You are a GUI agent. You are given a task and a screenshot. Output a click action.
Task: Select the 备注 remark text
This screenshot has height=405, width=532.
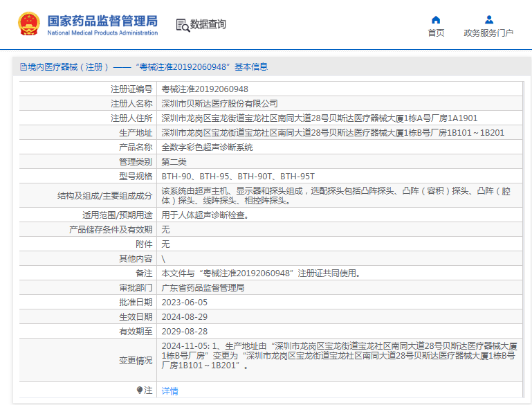pyautogui.click(x=261, y=273)
